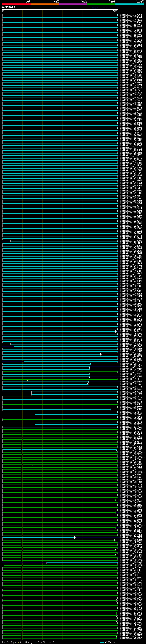Click the alignment arrowhead for UniRef100_B7FIK9

(x=75, y=537)
